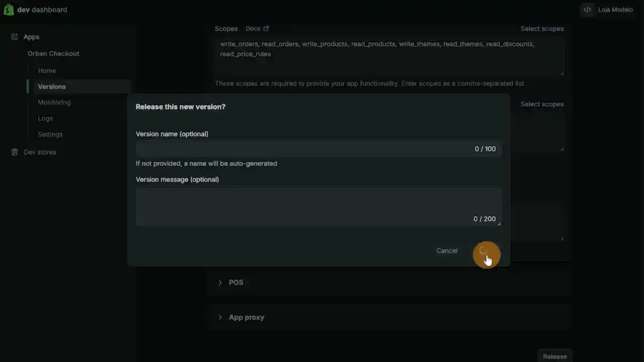The width and height of the screenshot is (644, 362).
Task: Focus the Version name input field
Action: pos(318,149)
